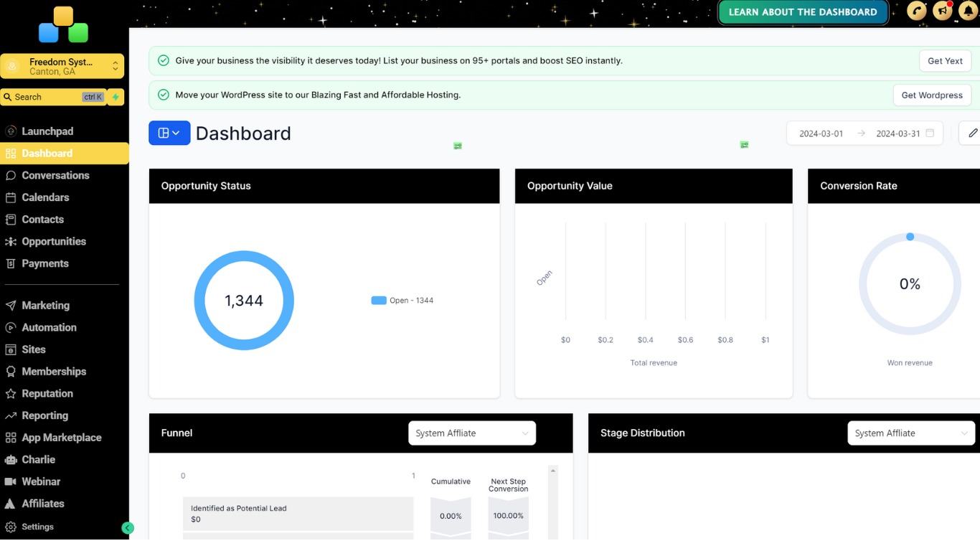
Task: Click the Get Yext button
Action: tap(945, 61)
